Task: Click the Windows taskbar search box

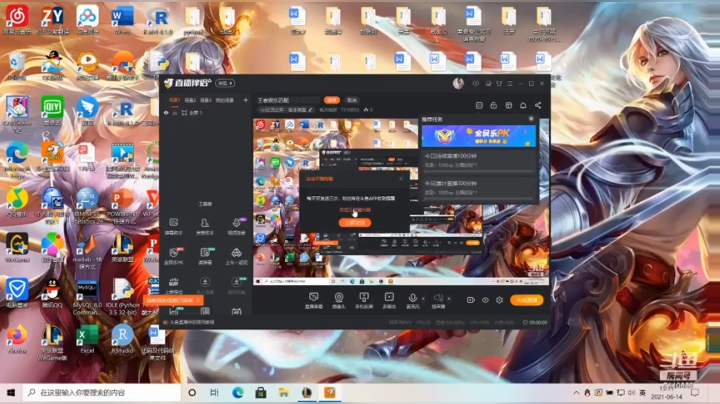Action: click(102, 393)
